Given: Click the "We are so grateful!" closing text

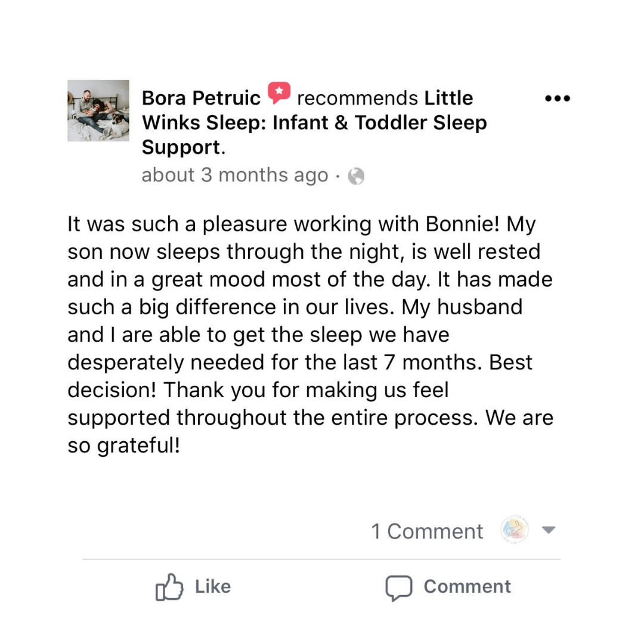Looking at the screenshot, I should tap(123, 444).
